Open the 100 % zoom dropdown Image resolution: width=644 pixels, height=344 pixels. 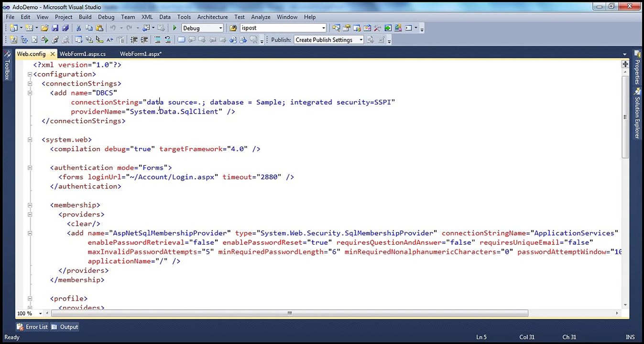41,313
